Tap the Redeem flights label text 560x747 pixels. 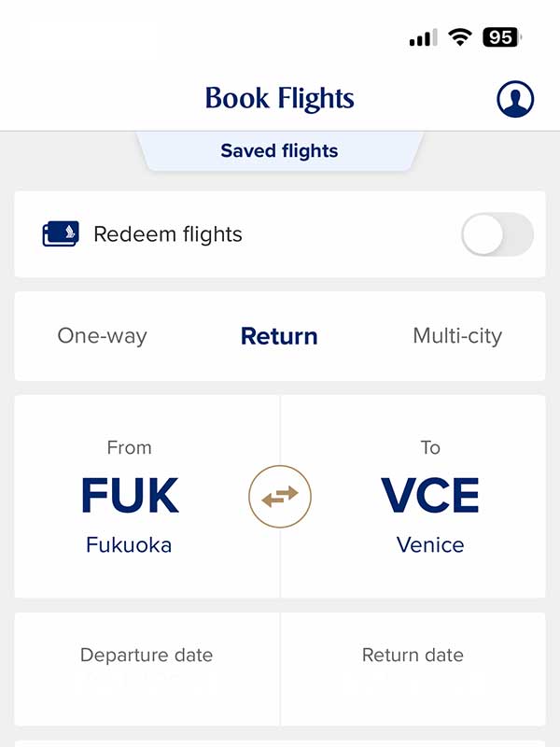(x=168, y=234)
